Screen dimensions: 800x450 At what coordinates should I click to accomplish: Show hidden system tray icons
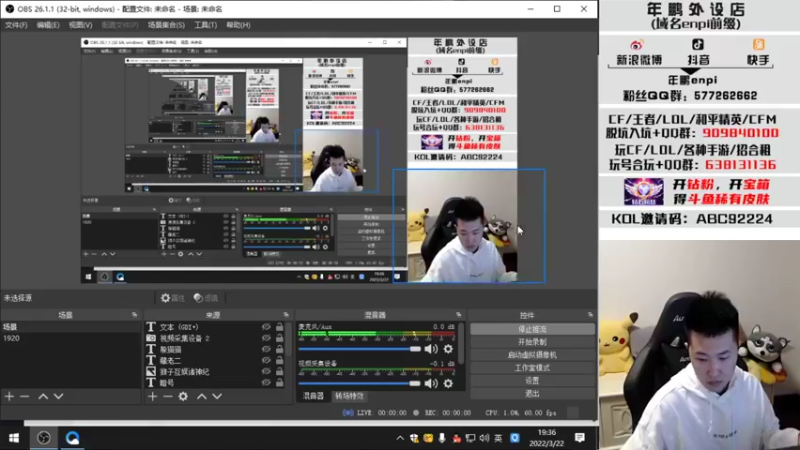(x=399, y=438)
